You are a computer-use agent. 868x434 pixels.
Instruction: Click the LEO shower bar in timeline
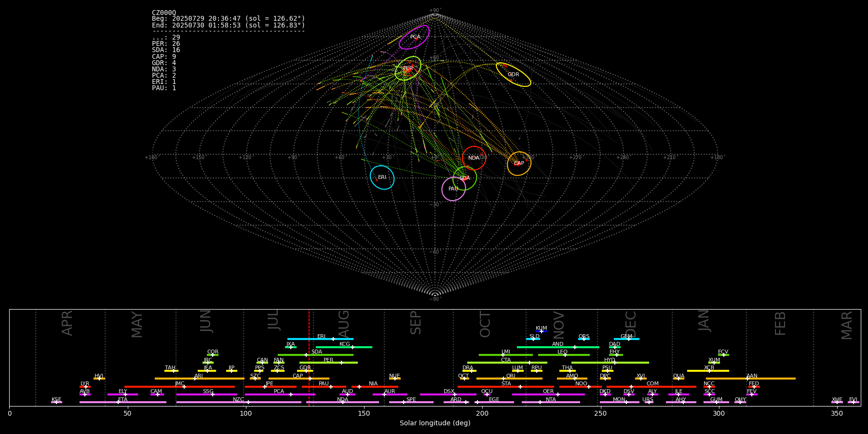[x=564, y=355]
